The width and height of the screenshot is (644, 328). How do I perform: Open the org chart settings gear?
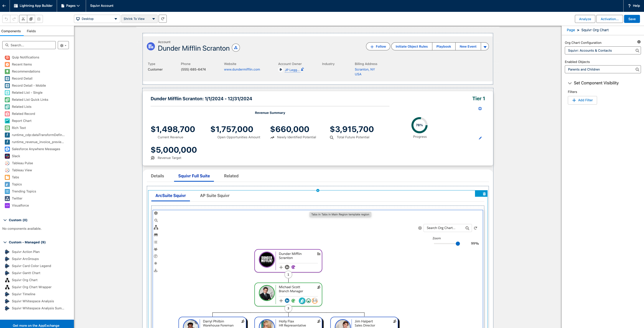pos(156,213)
